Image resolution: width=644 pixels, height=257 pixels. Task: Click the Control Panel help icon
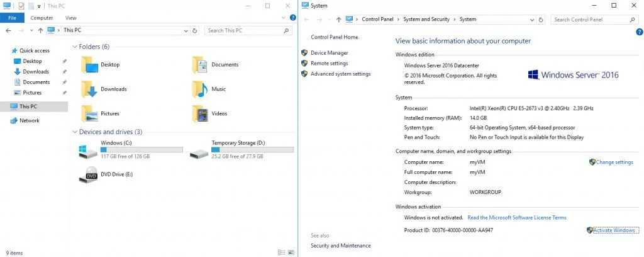pos(639,31)
